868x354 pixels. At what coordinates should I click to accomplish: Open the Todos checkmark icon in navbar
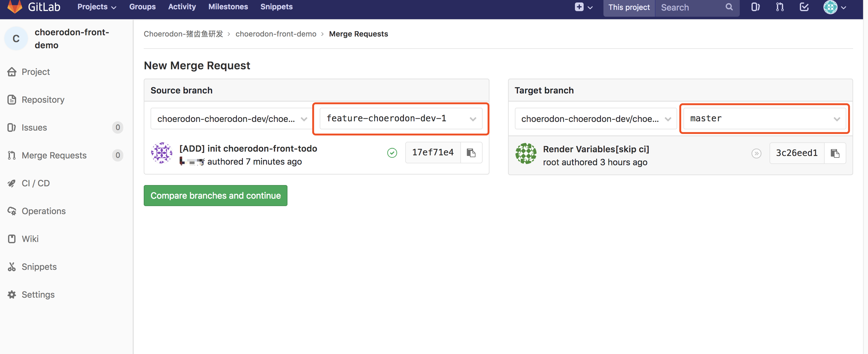(804, 7)
